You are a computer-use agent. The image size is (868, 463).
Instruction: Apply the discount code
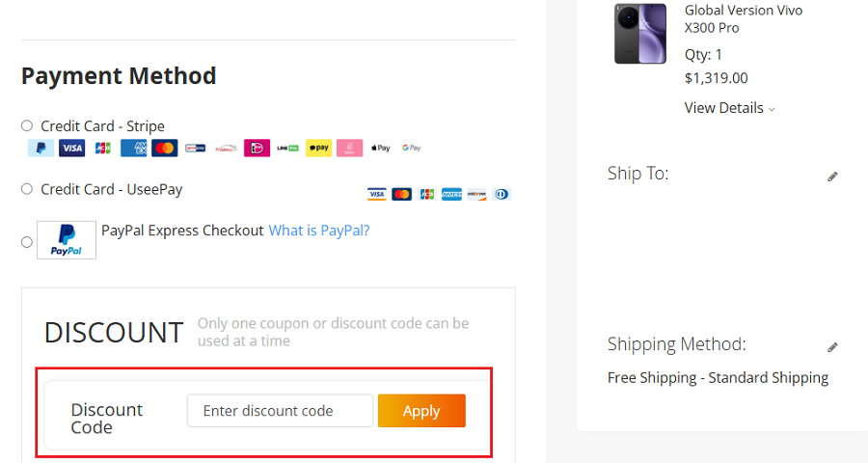421,411
